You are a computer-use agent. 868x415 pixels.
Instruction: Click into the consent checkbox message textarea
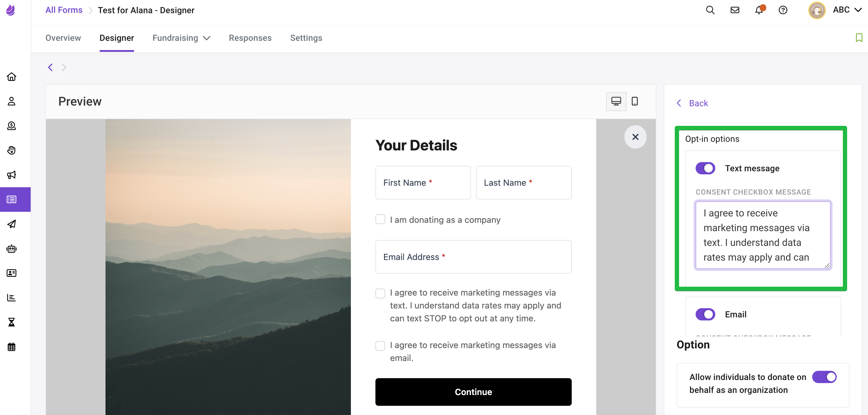[763, 235]
